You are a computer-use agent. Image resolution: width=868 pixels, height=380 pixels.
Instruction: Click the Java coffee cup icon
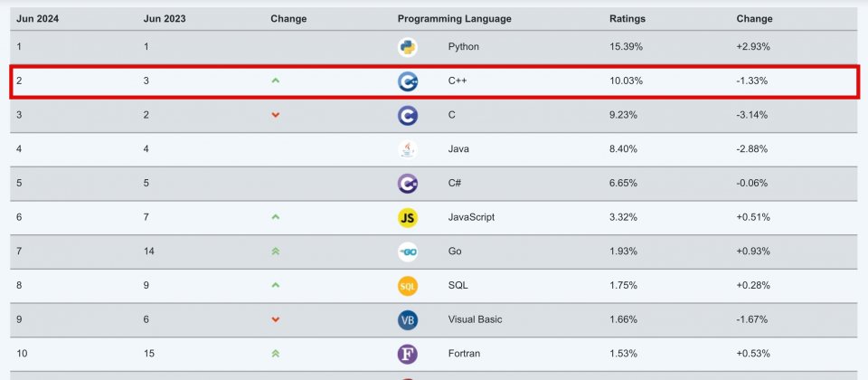point(408,149)
